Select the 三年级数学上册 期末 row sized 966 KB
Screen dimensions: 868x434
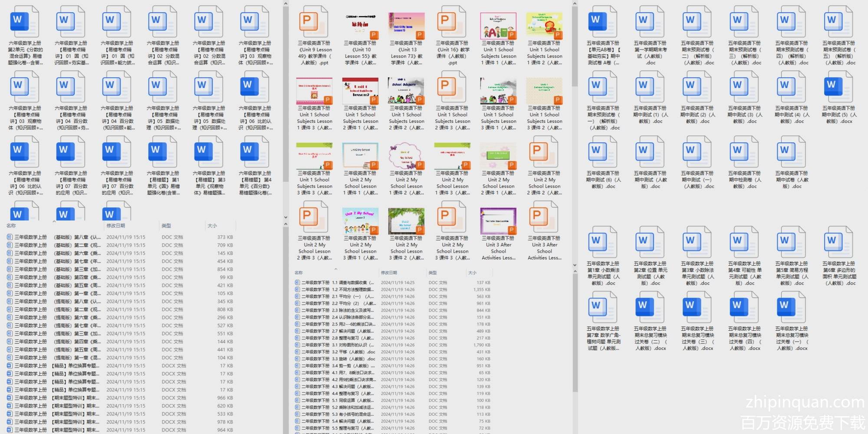[x=120, y=398]
